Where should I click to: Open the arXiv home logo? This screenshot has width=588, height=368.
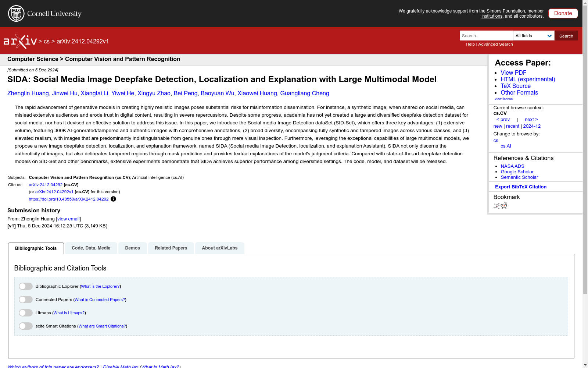(20, 42)
